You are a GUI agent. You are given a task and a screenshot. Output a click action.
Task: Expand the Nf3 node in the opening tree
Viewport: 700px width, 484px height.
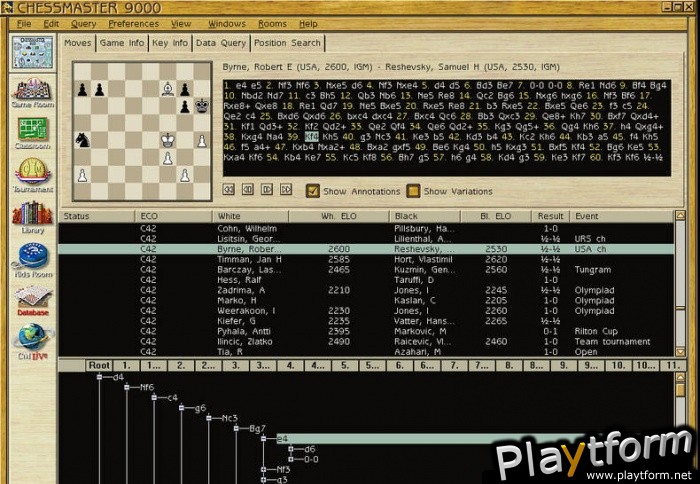point(263,470)
